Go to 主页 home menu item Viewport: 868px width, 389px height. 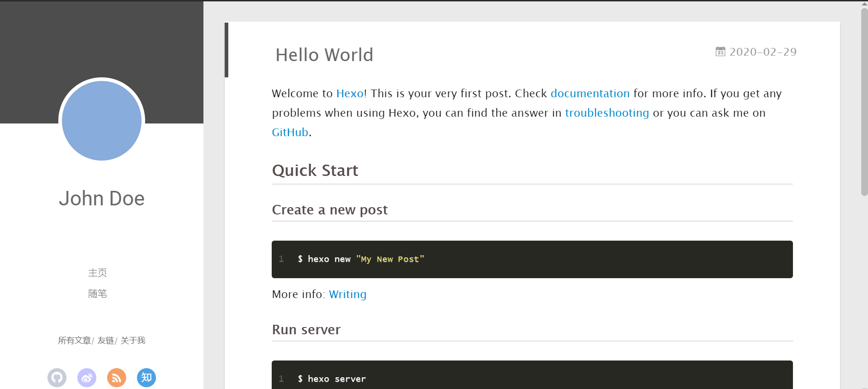(x=98, y=273)
